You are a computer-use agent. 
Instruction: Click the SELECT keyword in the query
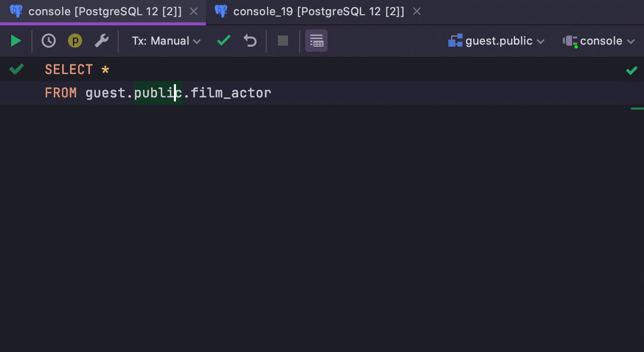pyautogui.click(x=68, y=69)
